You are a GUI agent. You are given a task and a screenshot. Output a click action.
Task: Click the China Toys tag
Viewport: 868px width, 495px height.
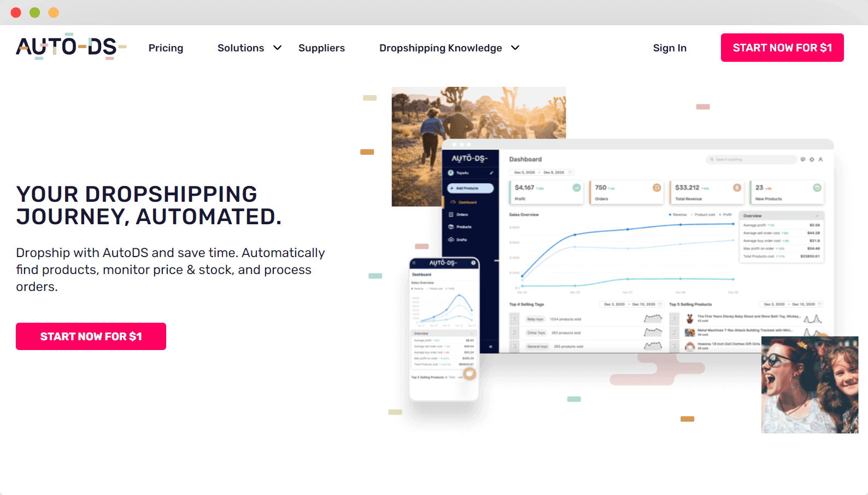(x=536, y=333)
